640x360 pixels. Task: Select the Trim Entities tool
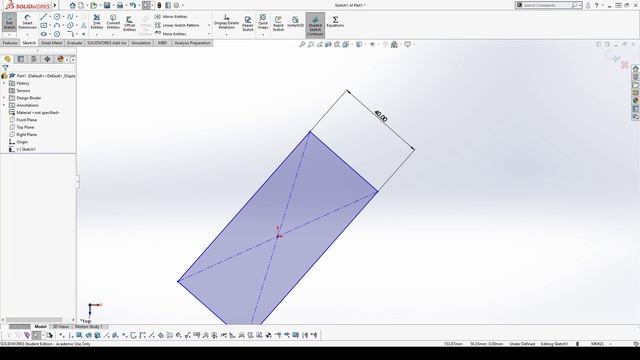coord(97,22)
